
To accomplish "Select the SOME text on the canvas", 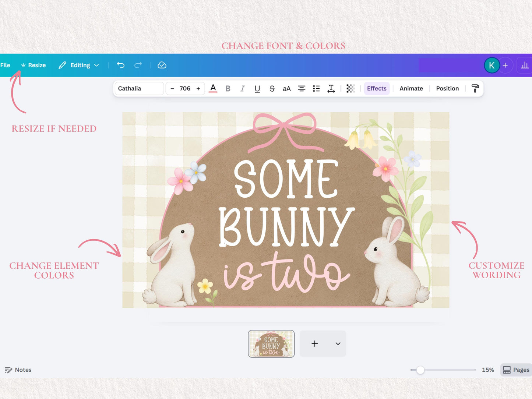I will point(286,179).
